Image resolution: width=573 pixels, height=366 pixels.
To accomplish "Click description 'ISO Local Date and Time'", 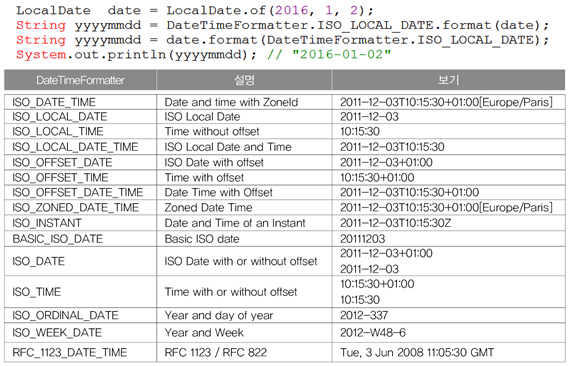I will click(228, 147).
